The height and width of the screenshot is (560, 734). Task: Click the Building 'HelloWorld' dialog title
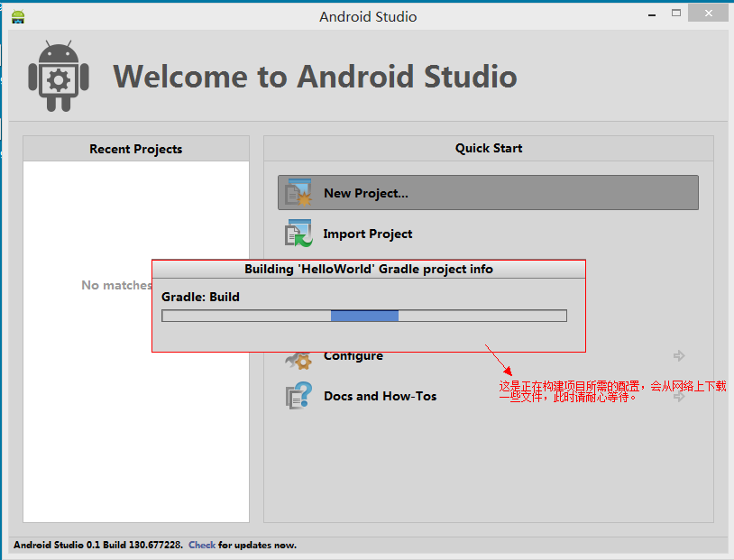(x=369, y=270)
